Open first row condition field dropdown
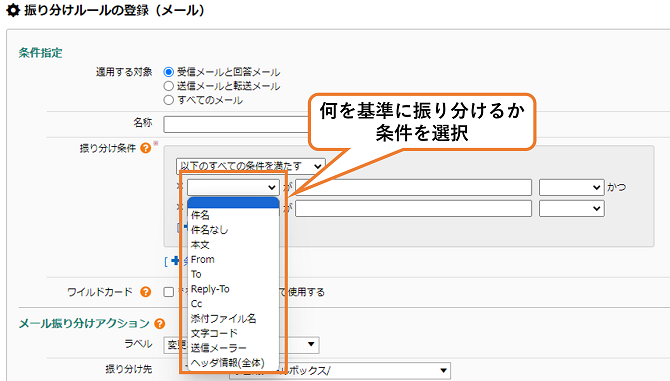This screenshot has width=670, height=381. click(x=233, y=187)
